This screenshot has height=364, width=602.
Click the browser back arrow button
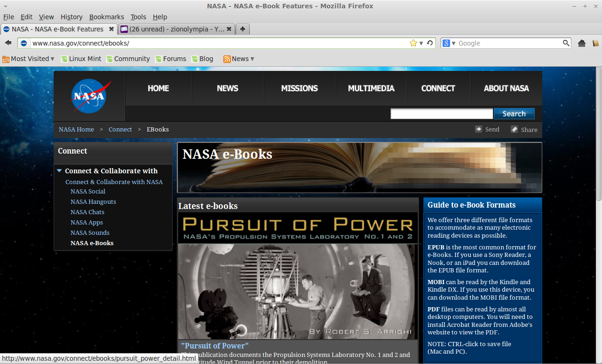8,43
